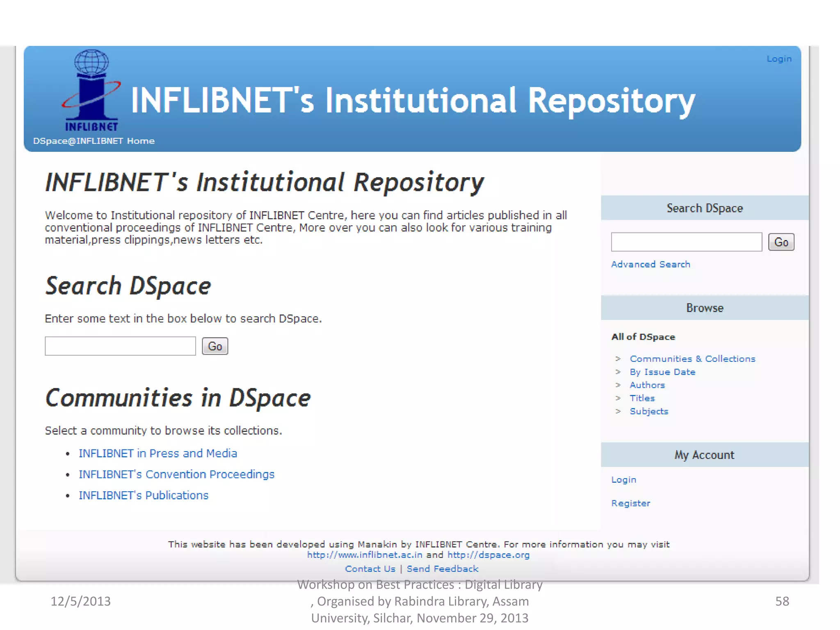This screenshot has height=630, width=840.
Task: Open Advanced Search link
Action: [651, 264]
